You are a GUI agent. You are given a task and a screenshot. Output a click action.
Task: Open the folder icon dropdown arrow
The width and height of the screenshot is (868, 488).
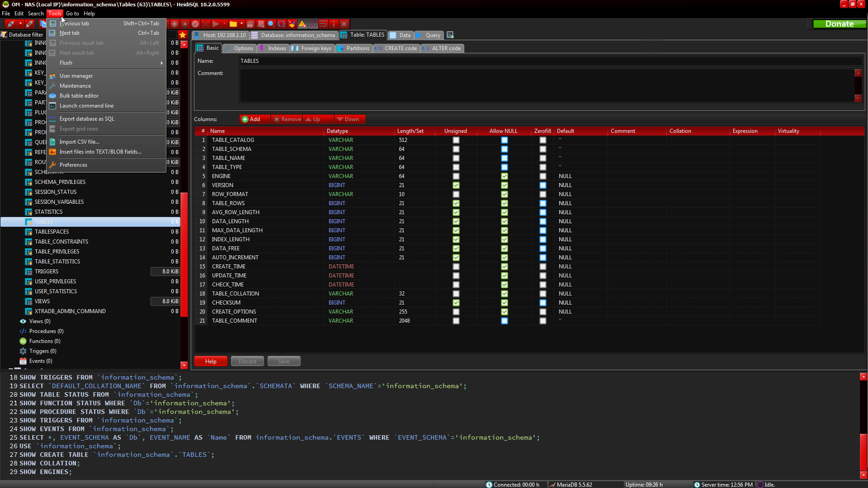(x=242, y=24)
